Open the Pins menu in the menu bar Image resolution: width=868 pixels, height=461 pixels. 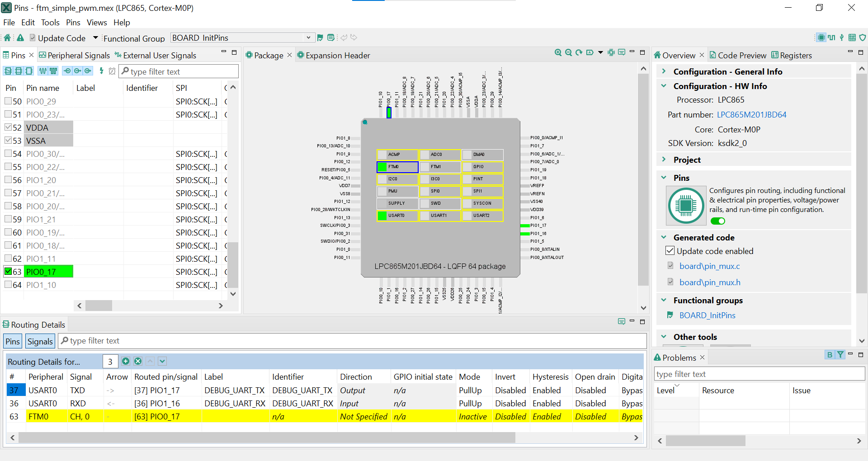(73, 23)
